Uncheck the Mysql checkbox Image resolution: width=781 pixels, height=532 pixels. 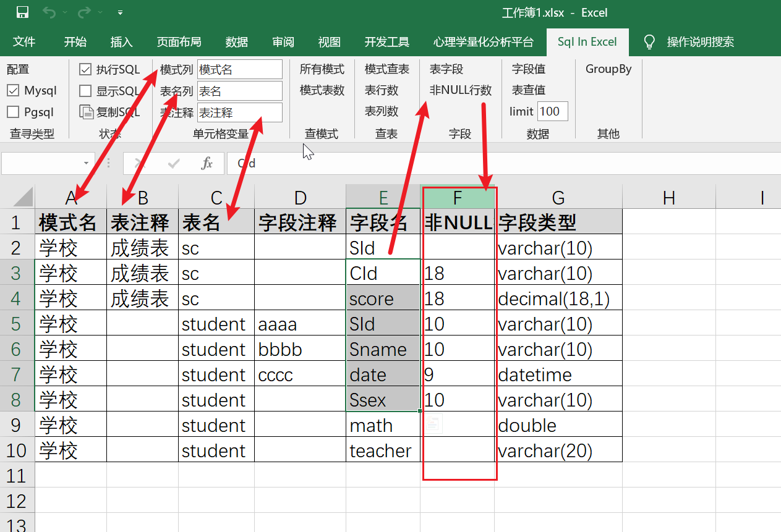14,90
